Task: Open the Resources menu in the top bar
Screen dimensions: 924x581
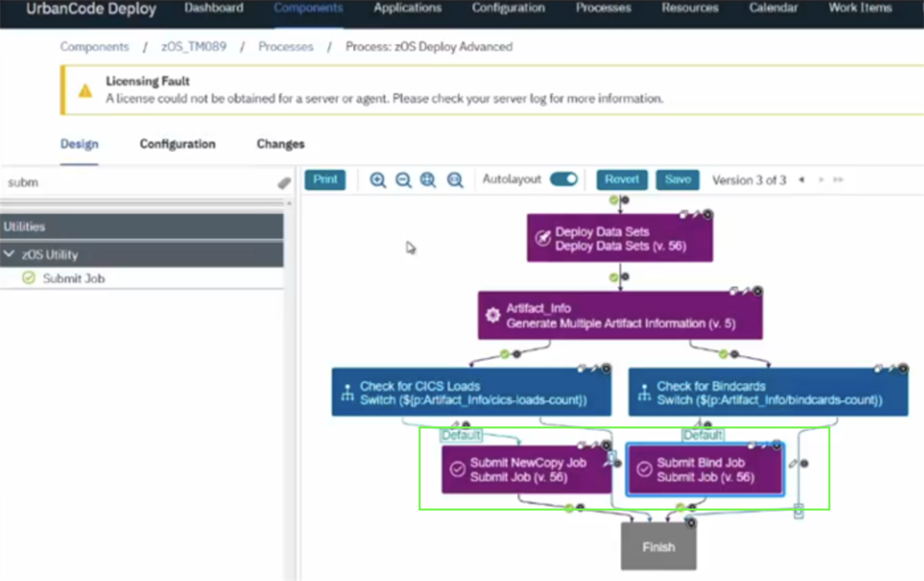Action: 688,8
